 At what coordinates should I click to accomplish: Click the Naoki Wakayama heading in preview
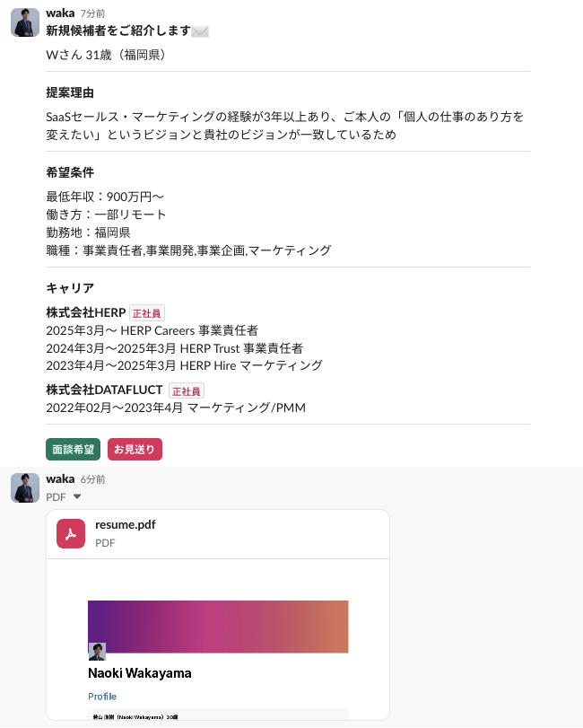click(x=140, y=673)
